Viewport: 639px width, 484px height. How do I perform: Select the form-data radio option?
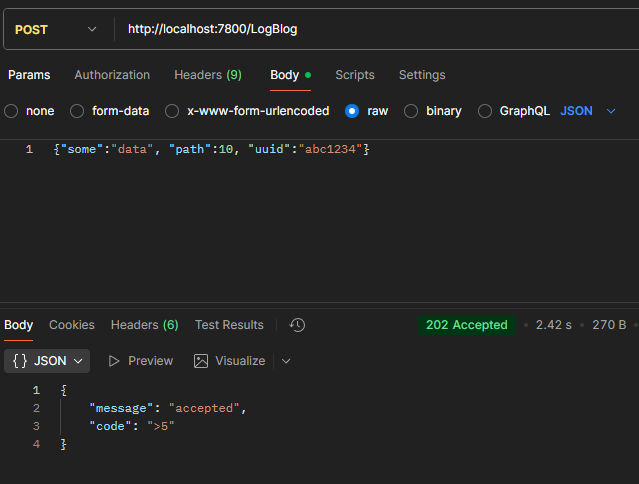pos(77,111)
